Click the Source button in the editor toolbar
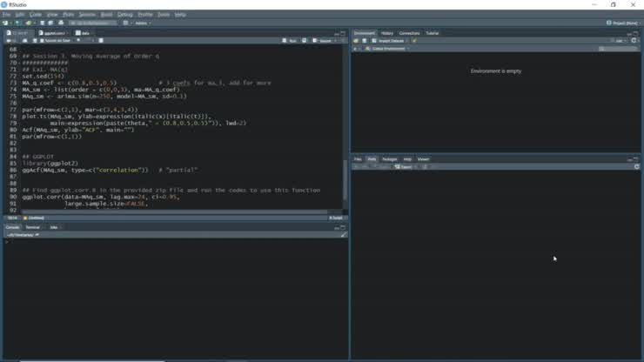This screenshot has width=644, height=362. click(x=322, y=41)
